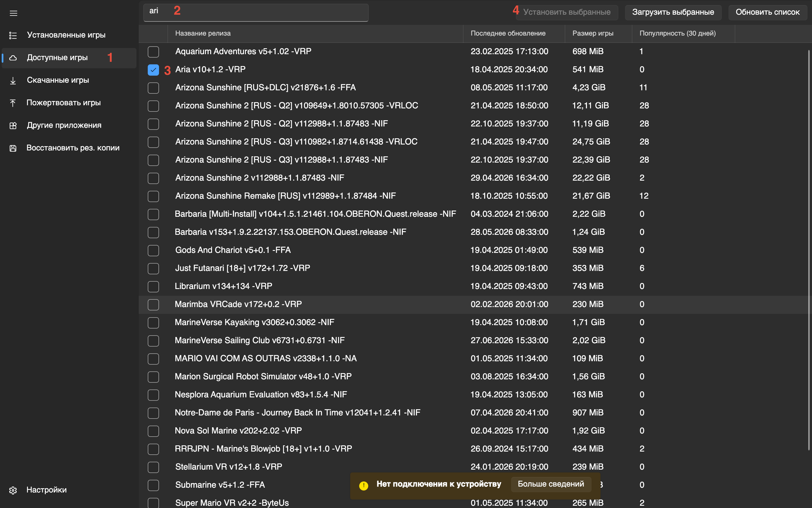Viewport: 812px width, 508px height.
Task: Click the upload arrow donate icon
Action: point(13,103)
